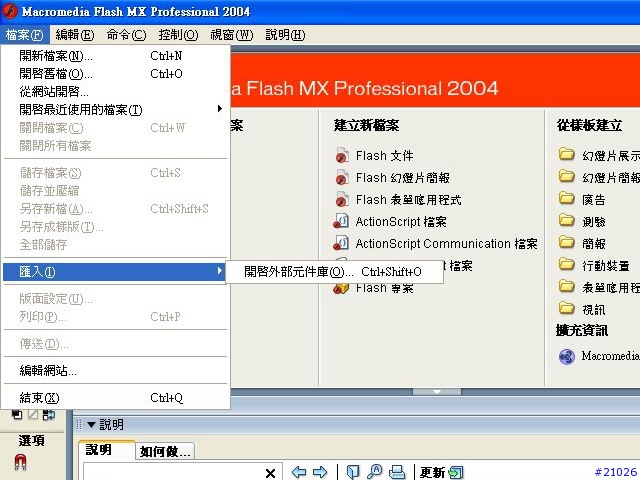Click the Help table of contents book icon
640x480 pixels.
coord(353,472)
